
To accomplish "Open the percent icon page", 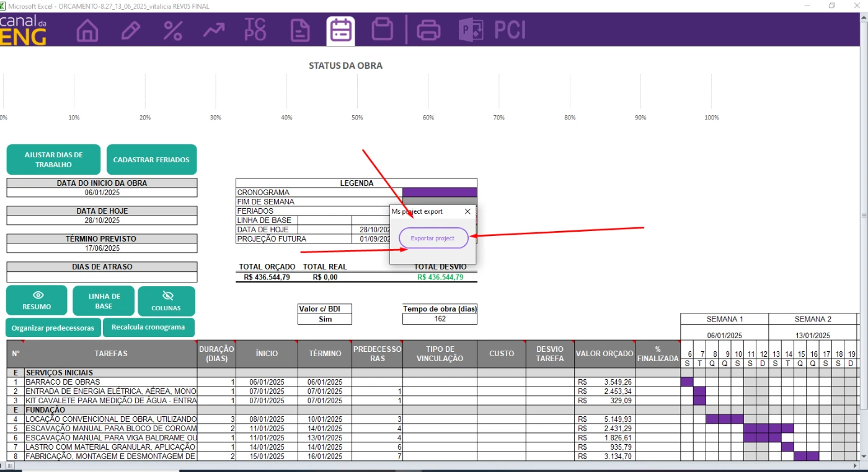I will pyautogui.click(x=172, y=30).
